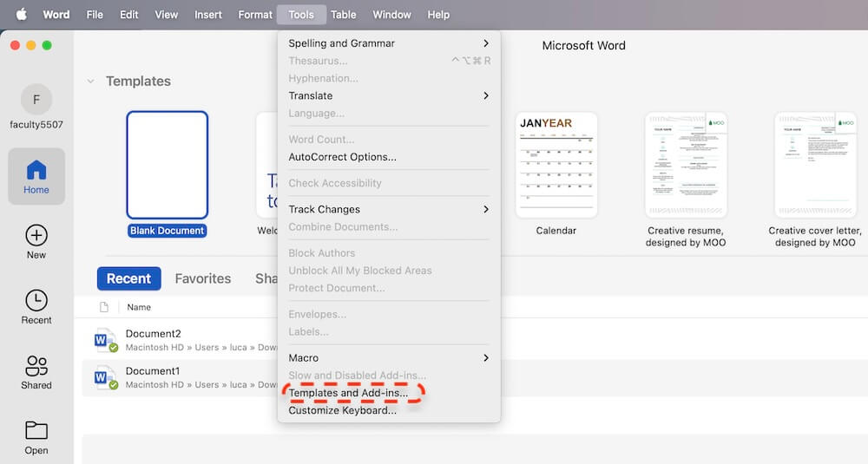Open the Shared sidebar section
868x464 pixels.
click(36, 372)
